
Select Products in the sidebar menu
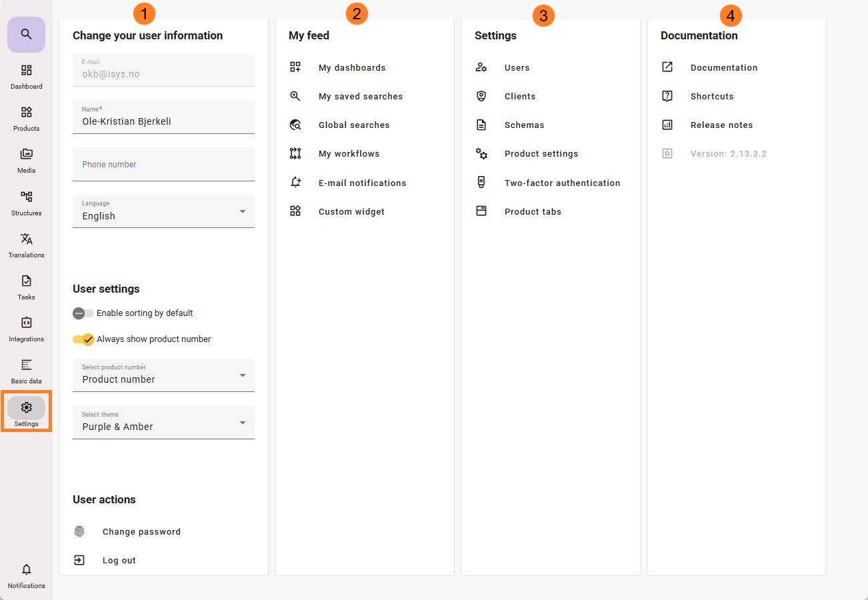(26, 113)
